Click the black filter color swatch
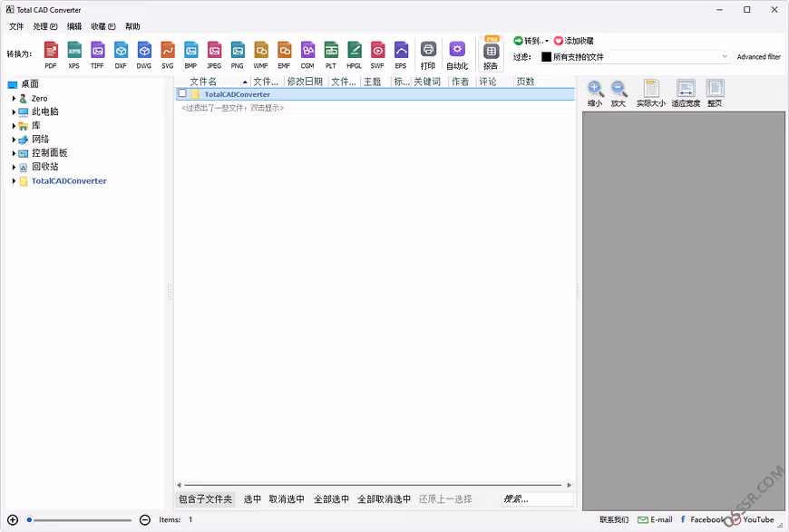This screenshot has width=789, height=532. click(x=546, y=57)
